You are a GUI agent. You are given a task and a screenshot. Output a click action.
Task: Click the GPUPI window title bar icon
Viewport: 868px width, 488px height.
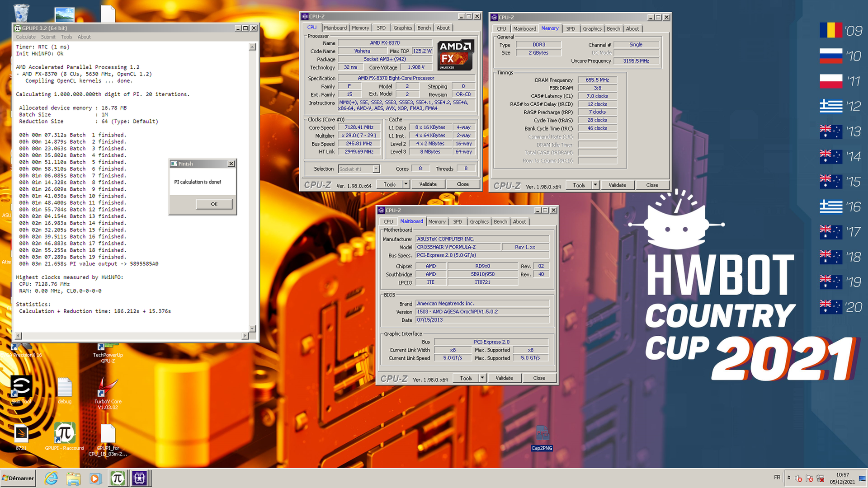point(18,28)
